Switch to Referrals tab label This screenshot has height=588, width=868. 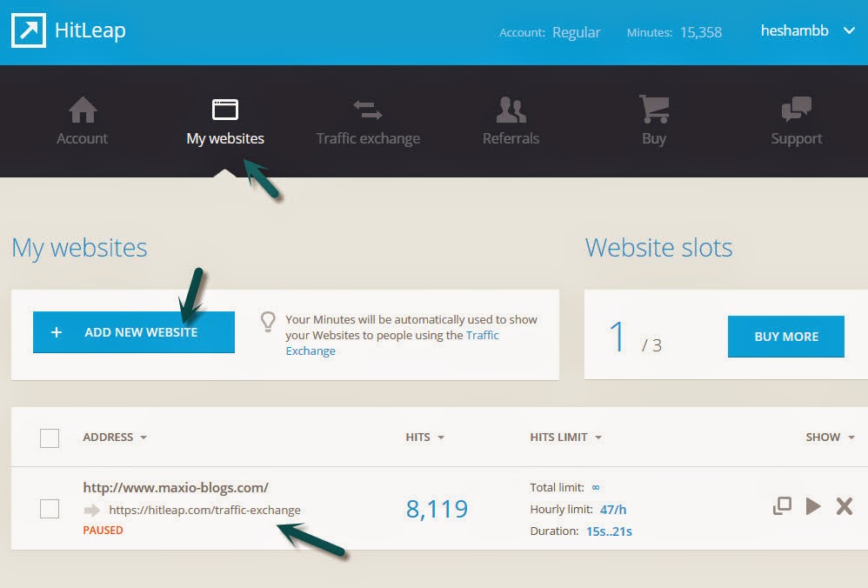click(511, 138)
